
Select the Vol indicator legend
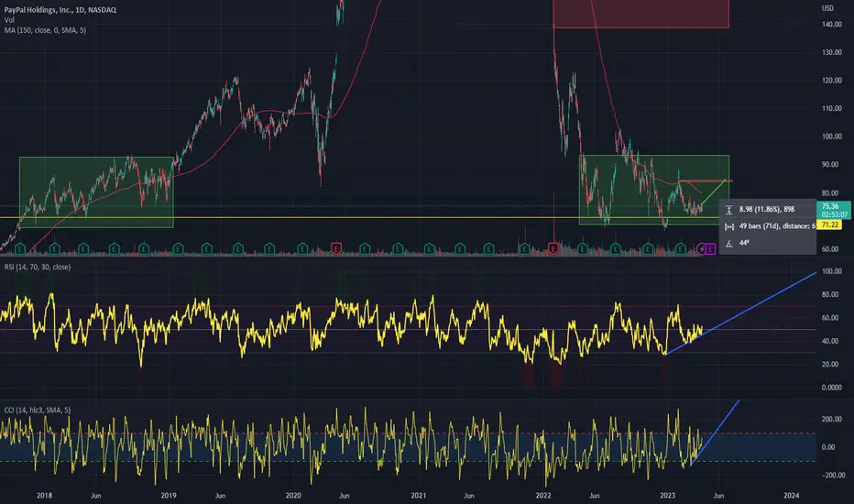(9, 20)
